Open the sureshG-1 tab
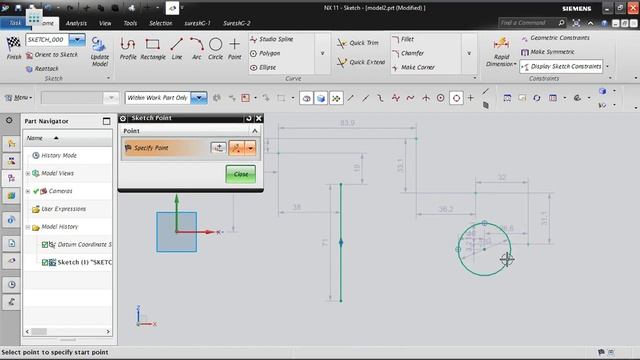This screenshot has width=640, height=360. coord(197,23)
